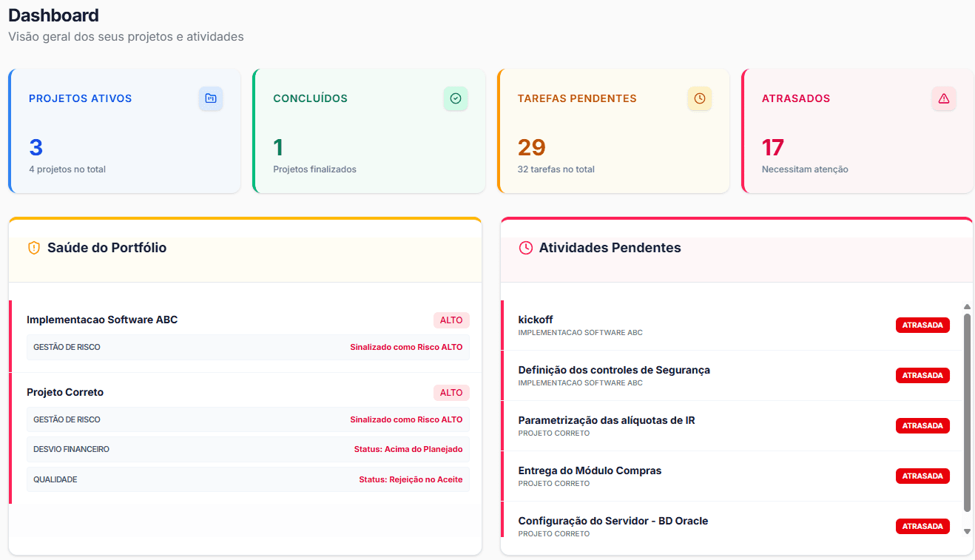
Task: Click ALTO badge for Implementacao Software ABC
Action: point(451,320)
